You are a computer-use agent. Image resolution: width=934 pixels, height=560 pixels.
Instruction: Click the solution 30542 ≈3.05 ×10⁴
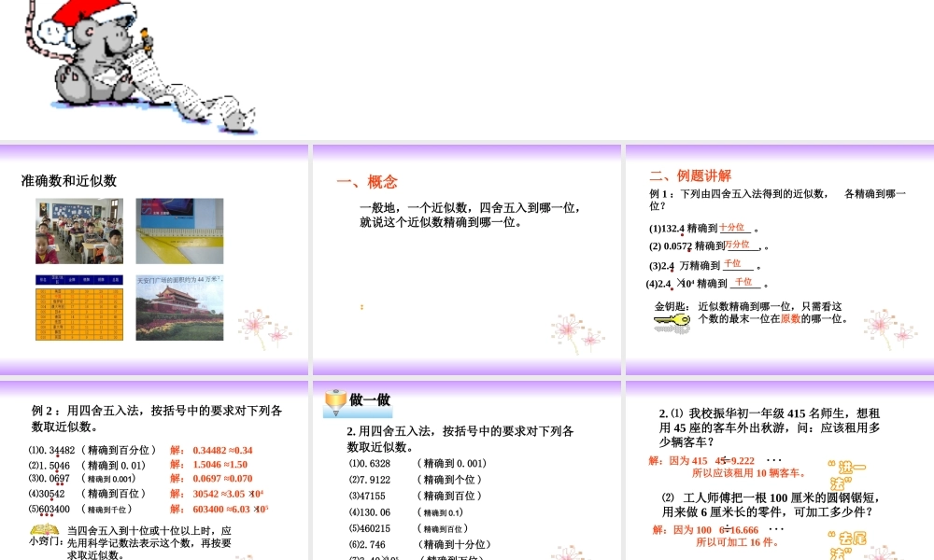point(228,494)
